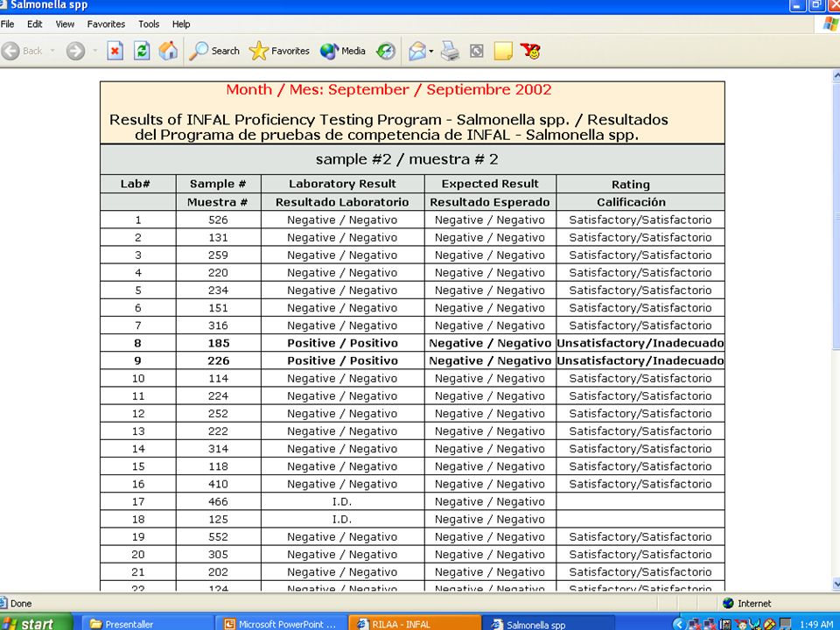840x630 pixels.
Task: Click 'Unsatisfactory/Inadecuado' in the 185 row
Action: [x=640, y=343]
